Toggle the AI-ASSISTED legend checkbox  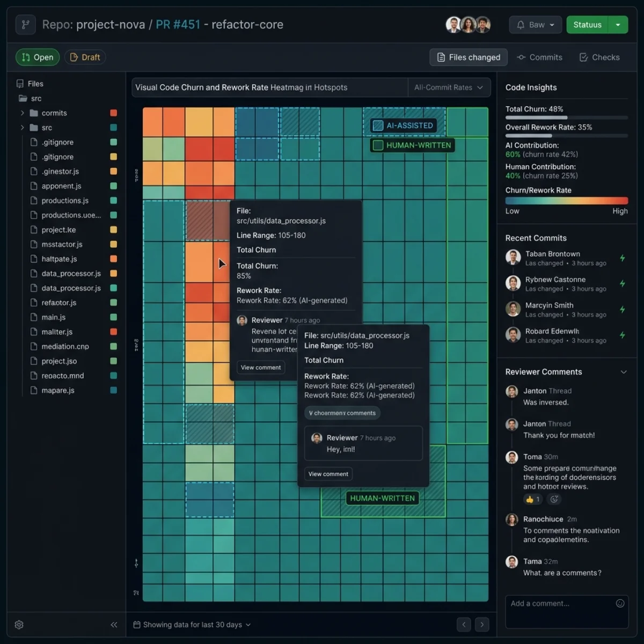[x=378, y=126]
